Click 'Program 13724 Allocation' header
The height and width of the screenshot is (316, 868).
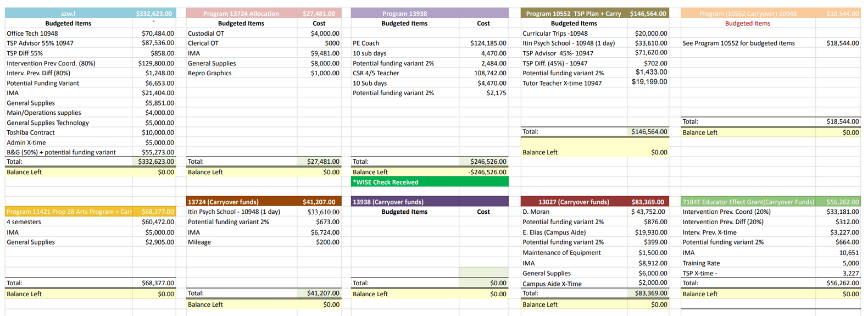[x=241, y=13]
